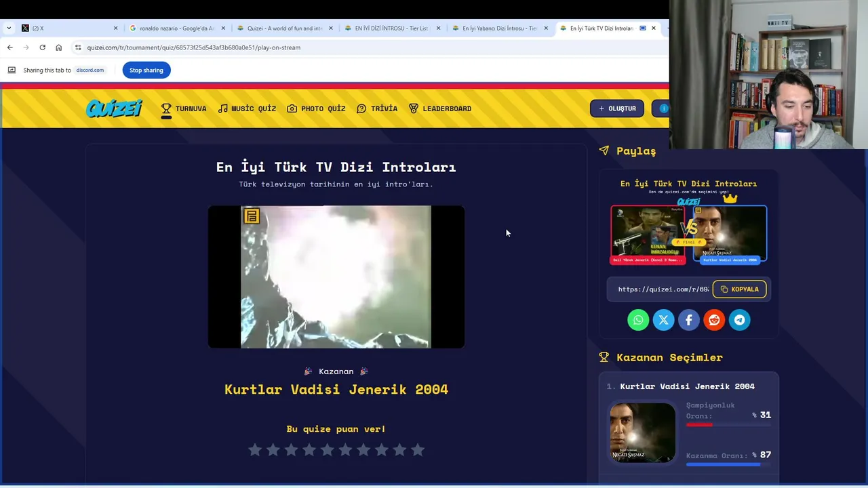Rate the quiz seven stars
This screenshot has width=868, height=488.
pyautogui.click(x=363, y=450)
